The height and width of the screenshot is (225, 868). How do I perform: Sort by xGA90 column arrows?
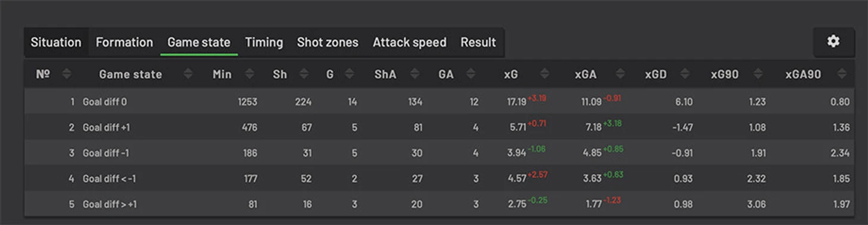pos(841,74)
